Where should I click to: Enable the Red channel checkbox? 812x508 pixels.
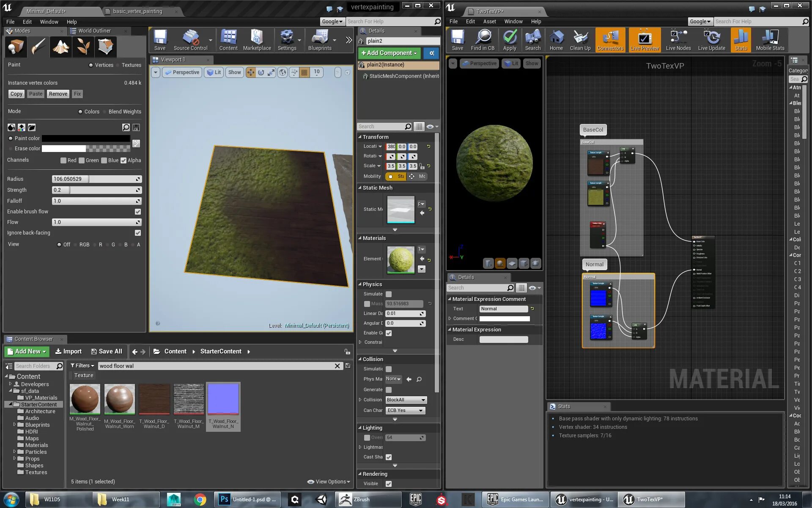click(x=63, y=160)
